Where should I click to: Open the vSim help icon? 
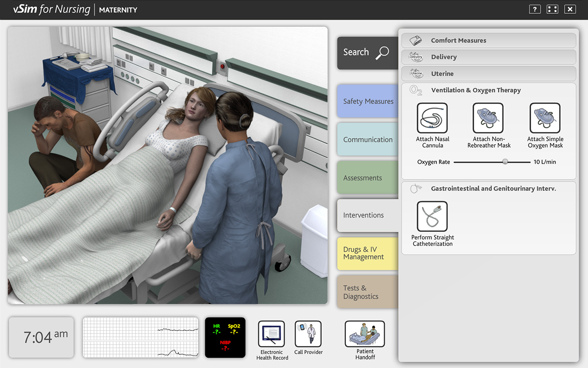point(534,9)
